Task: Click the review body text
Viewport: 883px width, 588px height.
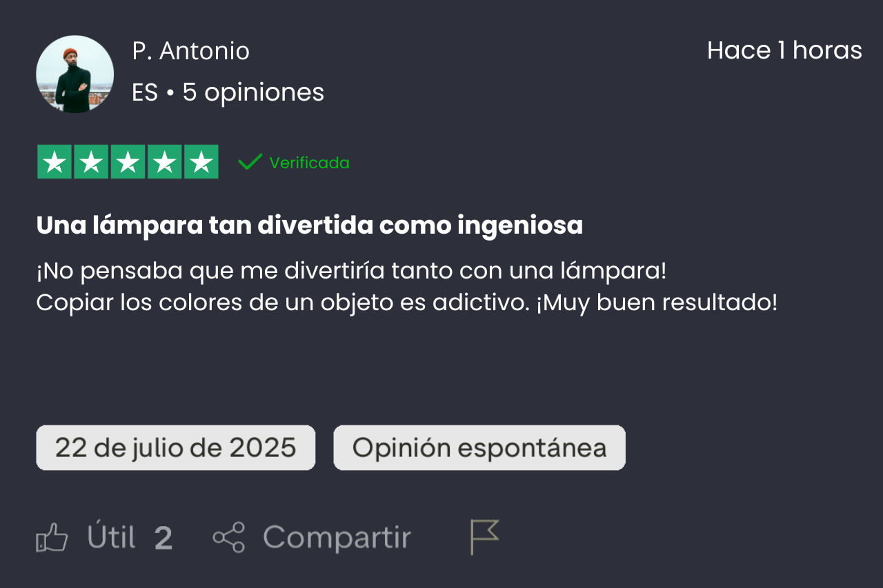Action: point(407,287)
